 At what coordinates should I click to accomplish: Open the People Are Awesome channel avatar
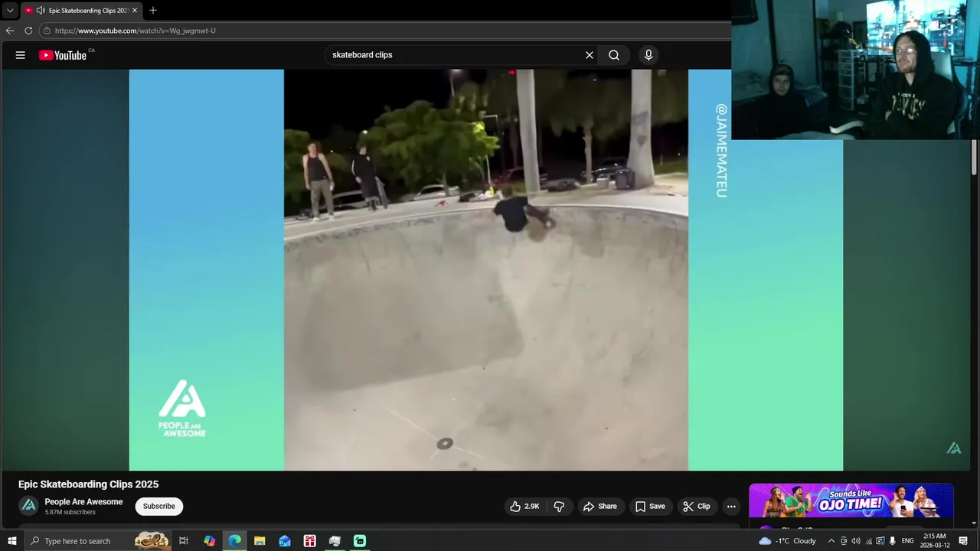click(29, 506)
